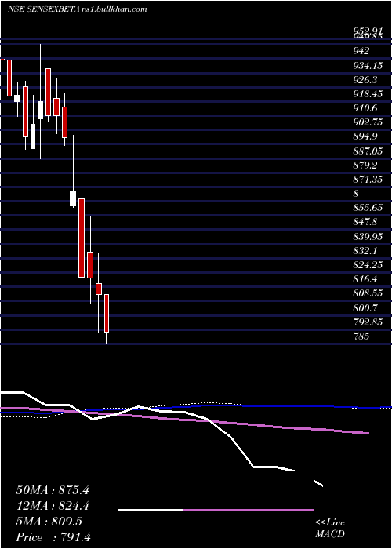Viewport: 392px width, 549px height.
Task: Click the 50MA : 875.4 value
Action: coord(53,490)
